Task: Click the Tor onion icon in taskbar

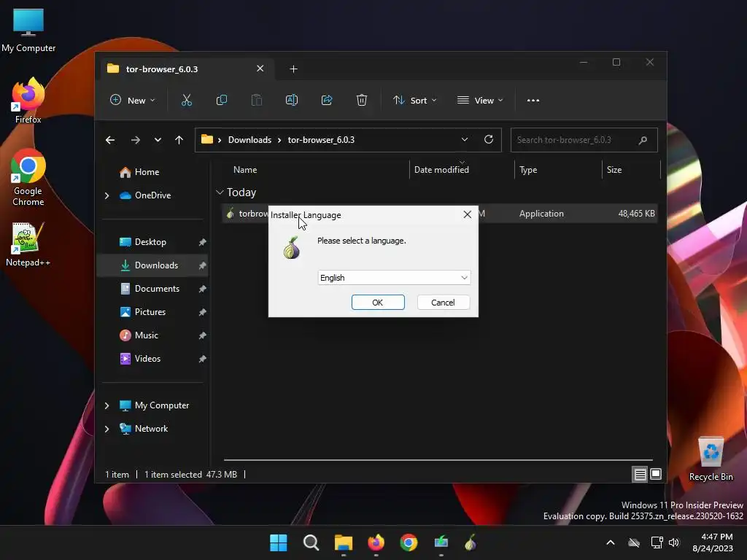Action: point(471,542)
